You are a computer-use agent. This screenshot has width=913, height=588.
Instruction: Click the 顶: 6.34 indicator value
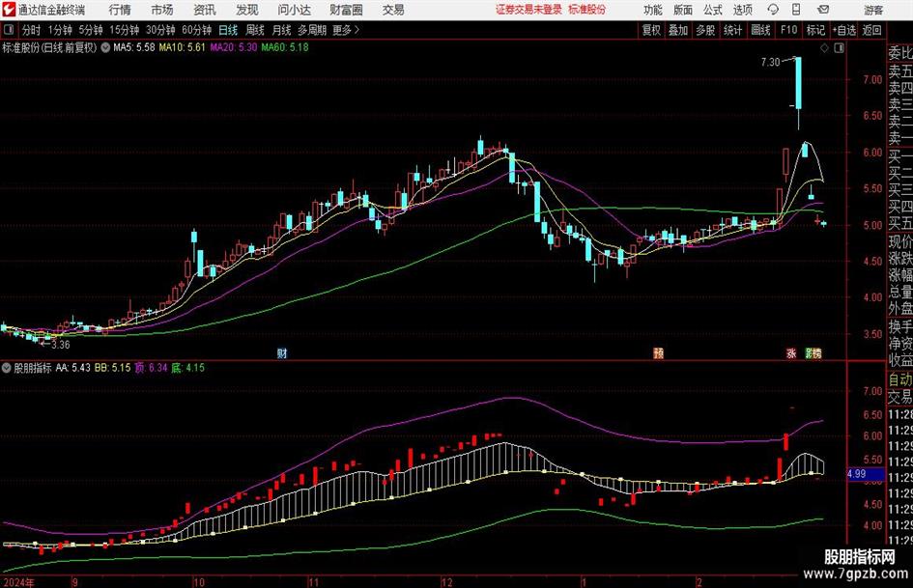point(151,367)
